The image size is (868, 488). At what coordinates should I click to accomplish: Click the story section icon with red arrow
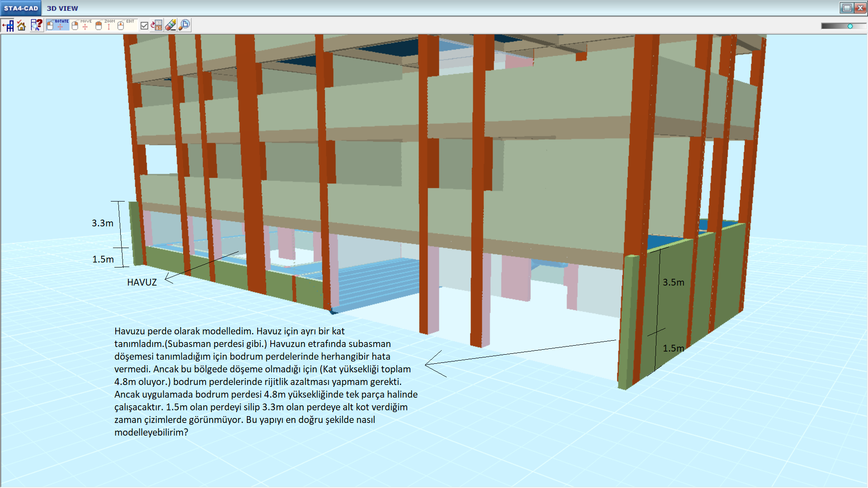click(x=8, y=25)
